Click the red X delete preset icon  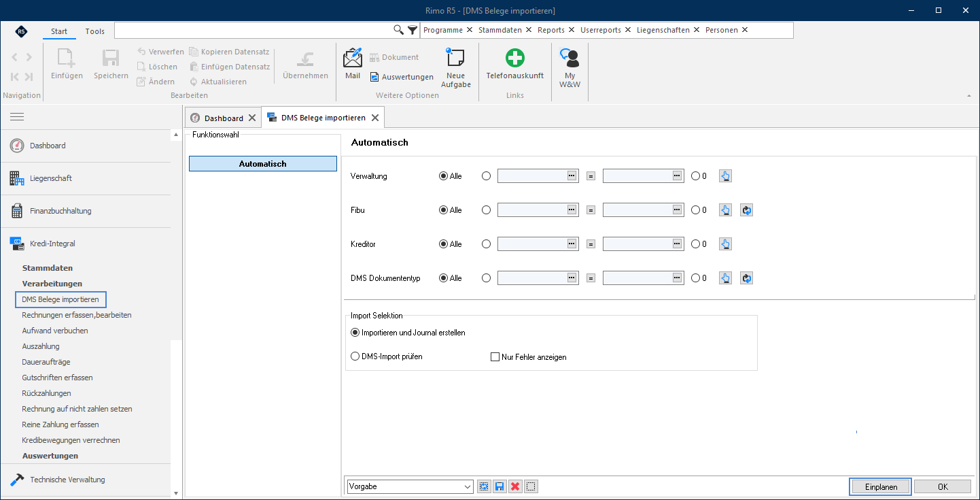515,486
